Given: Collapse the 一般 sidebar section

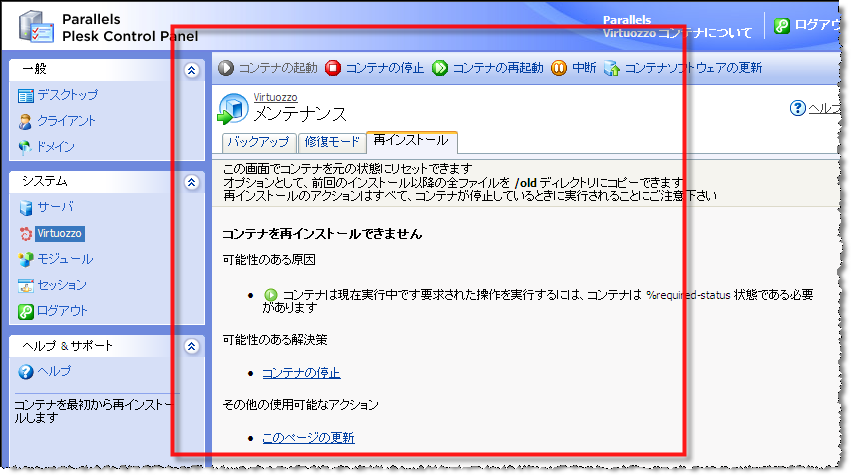Looking at the screenshot, I should coord(191,70).
